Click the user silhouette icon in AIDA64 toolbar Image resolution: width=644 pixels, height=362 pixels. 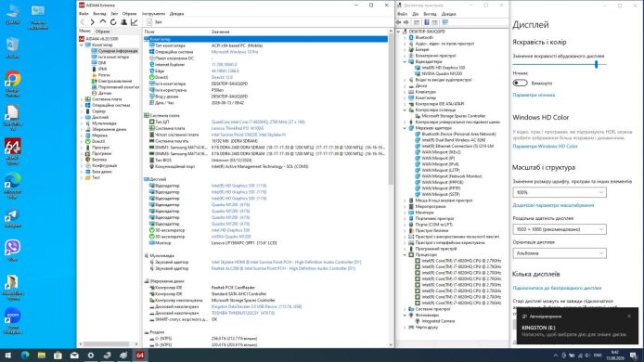123,22
